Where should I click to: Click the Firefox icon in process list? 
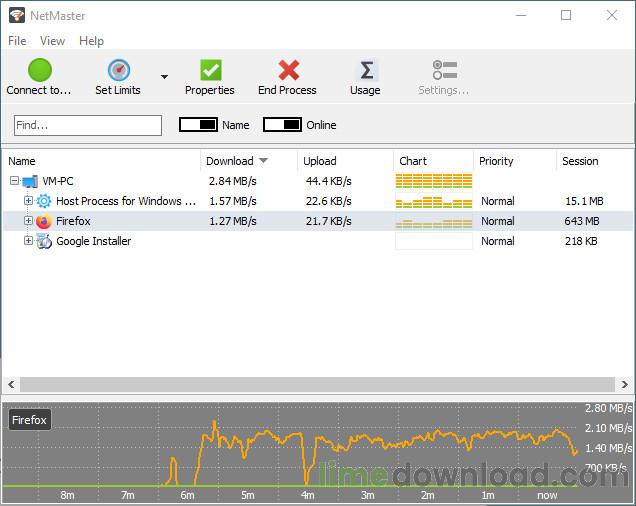click(44, 221)
